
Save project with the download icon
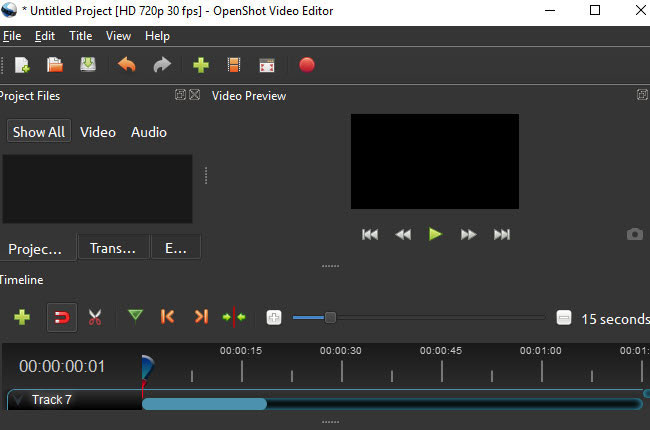tap(88, 65)
